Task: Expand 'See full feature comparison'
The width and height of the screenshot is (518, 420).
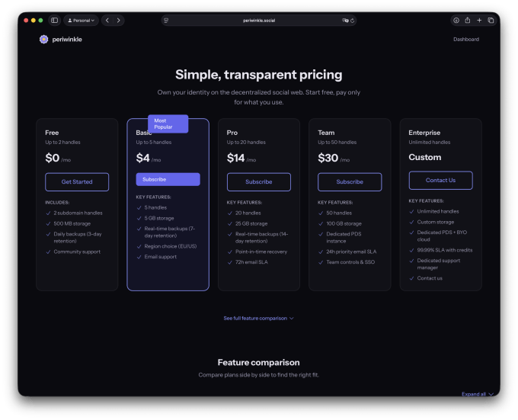Action: tap(258, 318)
